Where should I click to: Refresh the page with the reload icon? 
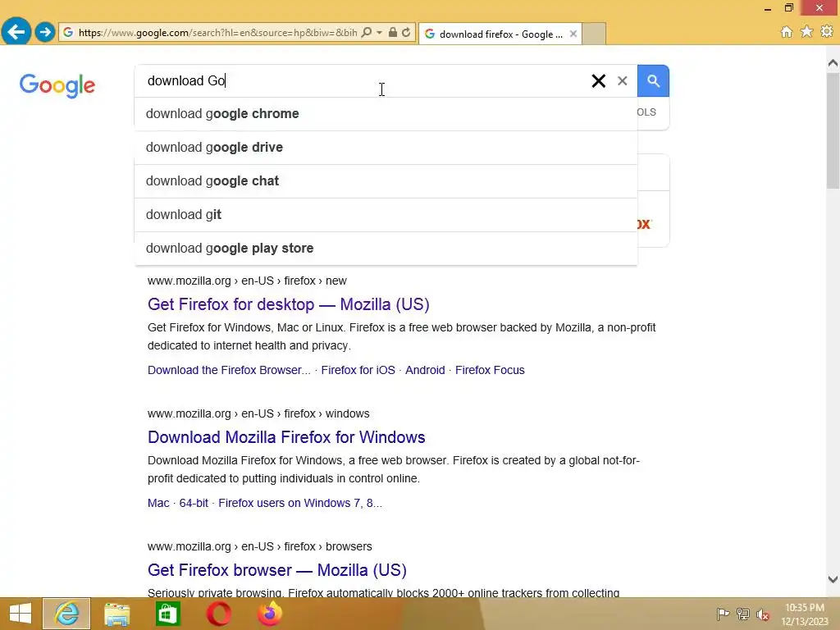pos(407,33)
